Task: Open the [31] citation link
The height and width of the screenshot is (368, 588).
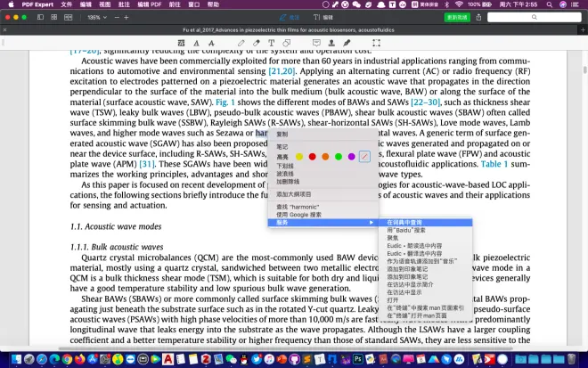Action: 147,164
